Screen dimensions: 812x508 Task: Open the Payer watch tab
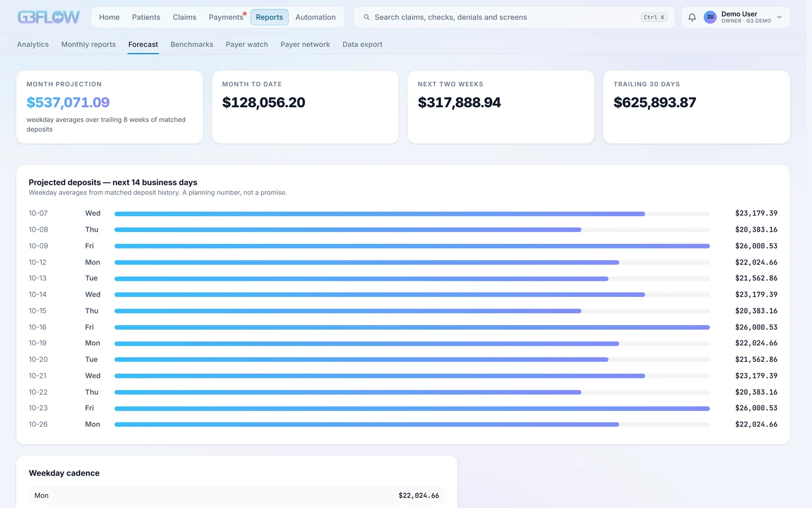(247, 45)
